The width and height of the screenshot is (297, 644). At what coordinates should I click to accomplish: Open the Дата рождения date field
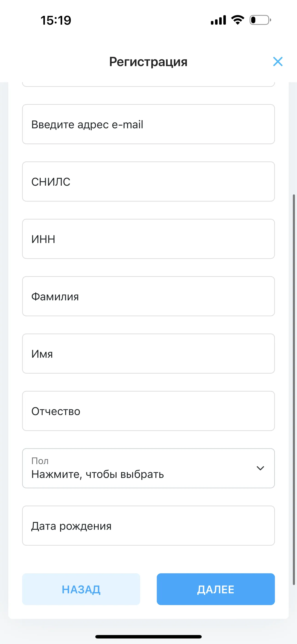point(148,526)
